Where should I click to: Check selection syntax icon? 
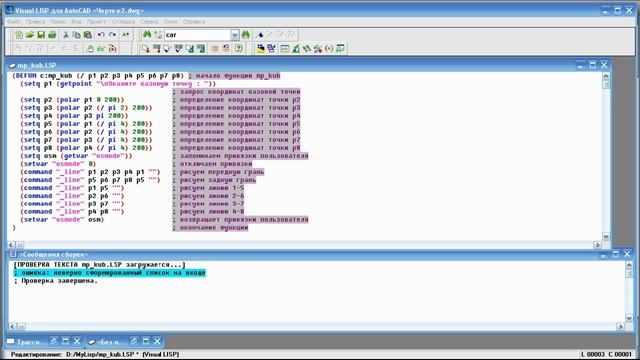coord(178,49)
